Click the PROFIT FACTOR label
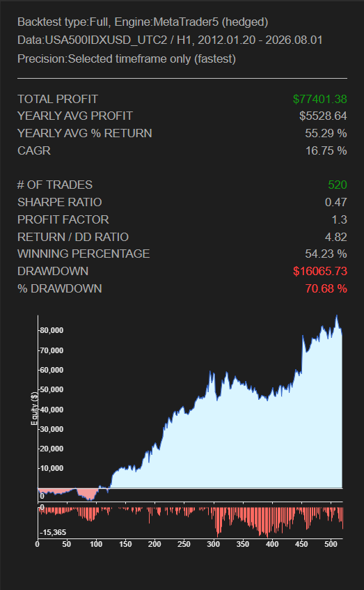 [63, 219]
